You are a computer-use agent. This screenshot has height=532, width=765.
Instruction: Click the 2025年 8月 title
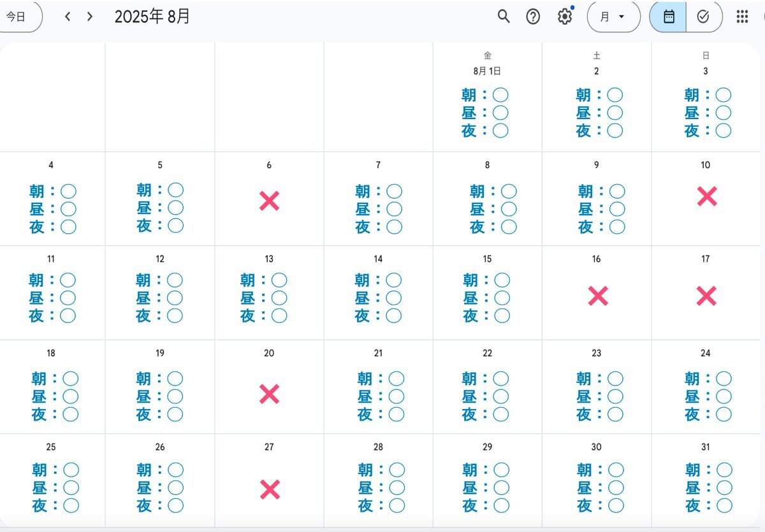pyautogui.click(x=152, y=17)
